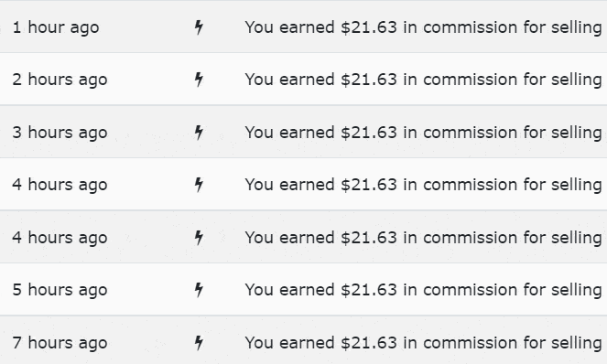Open commission message in 4 hours ago row above 5 hours
Viewport: 607px width, 364px height.
(424, 238)
